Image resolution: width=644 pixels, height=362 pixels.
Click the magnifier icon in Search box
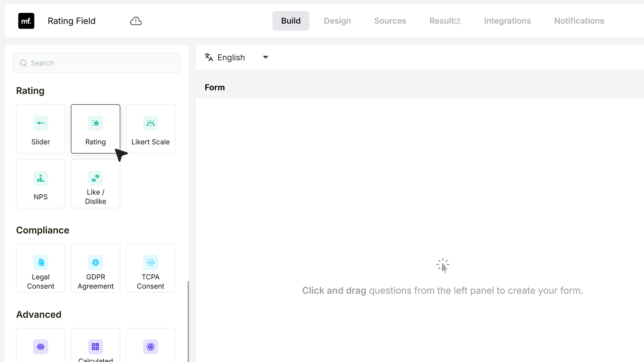tap(23, 63)
